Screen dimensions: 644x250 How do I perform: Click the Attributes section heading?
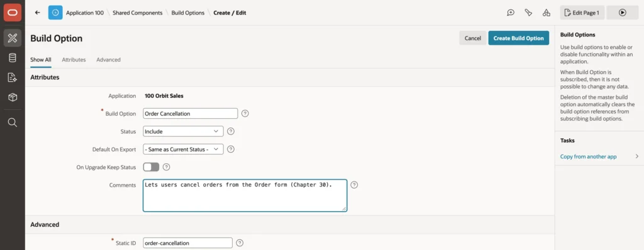45,77
